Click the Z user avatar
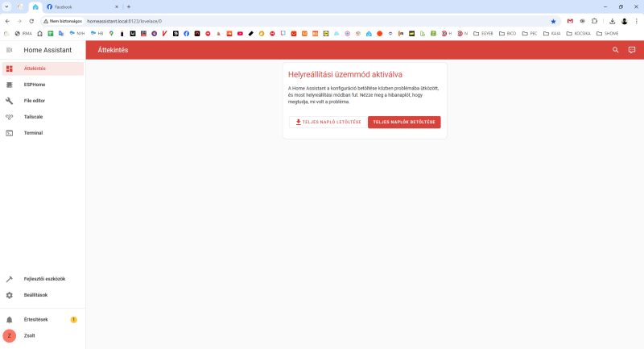This screenshot has height=349, width=644. [x=10, y=336]
